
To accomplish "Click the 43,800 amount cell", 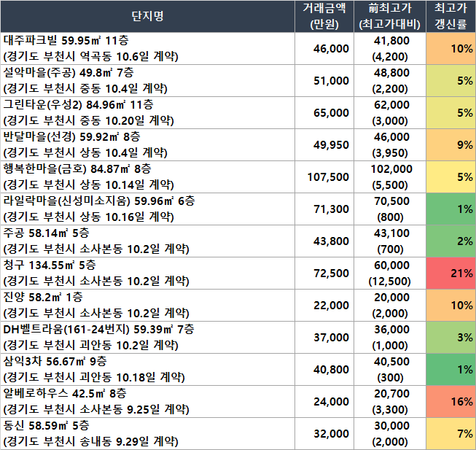I will click(x=324, y=241).
